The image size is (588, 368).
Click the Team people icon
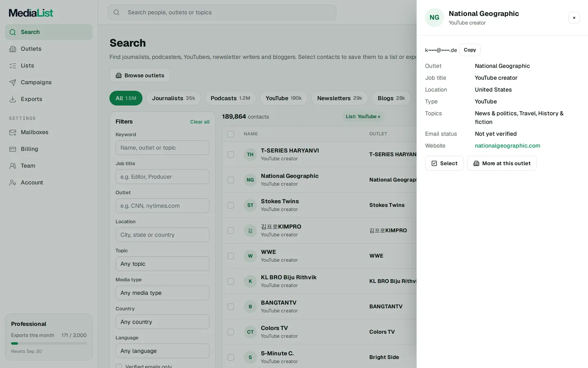13,166
